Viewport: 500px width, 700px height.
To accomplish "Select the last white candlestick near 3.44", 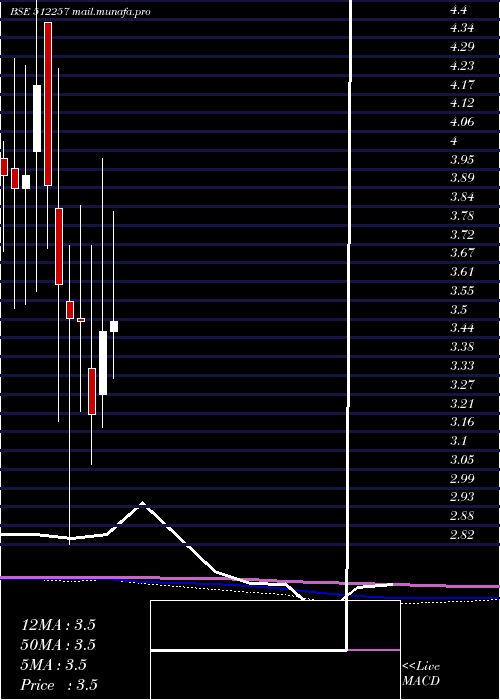I will (114, 326).
